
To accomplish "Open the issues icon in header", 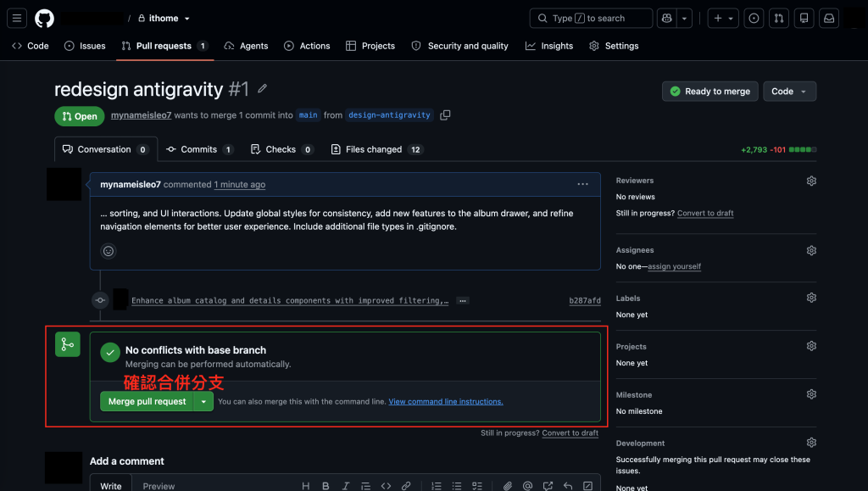I will (754, 19).
